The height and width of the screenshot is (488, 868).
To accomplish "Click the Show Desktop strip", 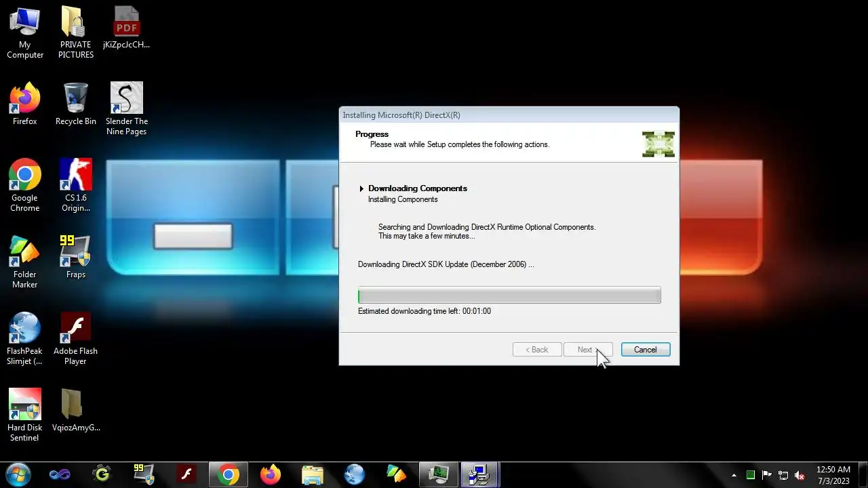I will [x=863, y=475].
